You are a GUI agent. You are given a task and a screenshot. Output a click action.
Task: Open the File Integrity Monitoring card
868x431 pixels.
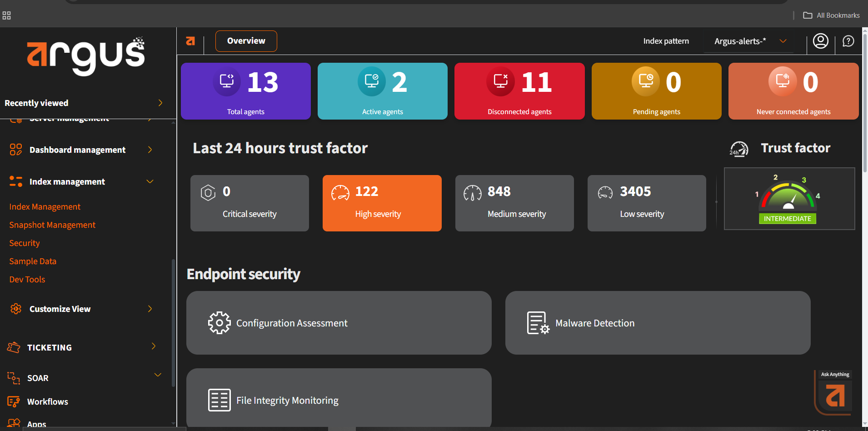point(339,398)
